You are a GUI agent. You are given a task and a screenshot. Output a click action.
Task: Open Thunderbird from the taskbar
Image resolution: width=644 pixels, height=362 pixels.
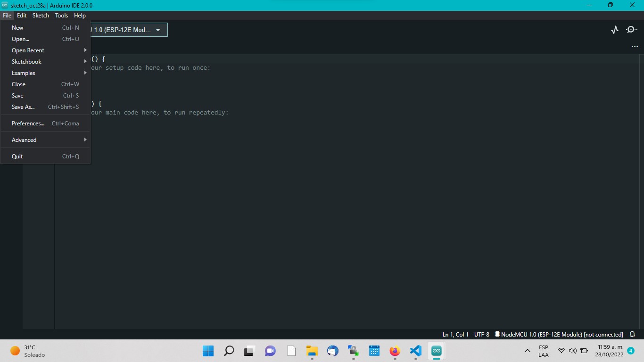(x=332, y=351)
